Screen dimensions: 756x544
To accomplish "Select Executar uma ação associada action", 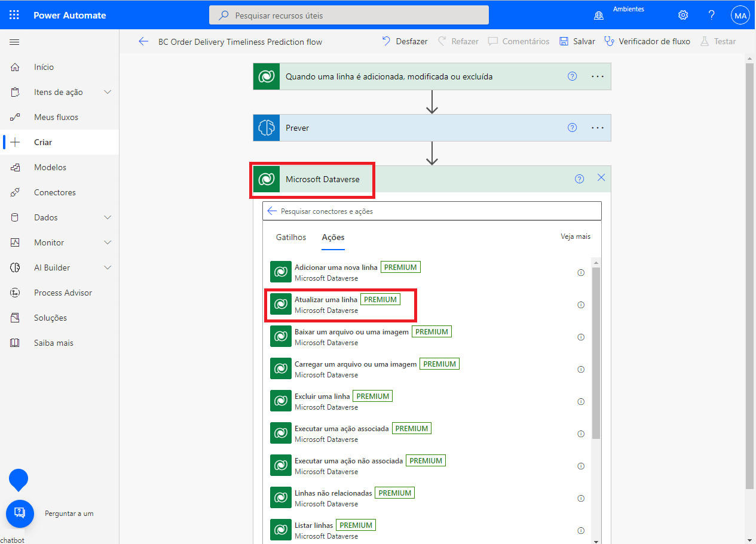I will [427, 434].
